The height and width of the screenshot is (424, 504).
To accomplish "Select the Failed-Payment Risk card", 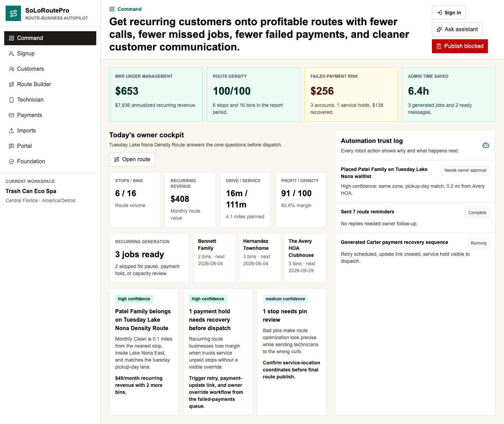I will tap(351, 95).
